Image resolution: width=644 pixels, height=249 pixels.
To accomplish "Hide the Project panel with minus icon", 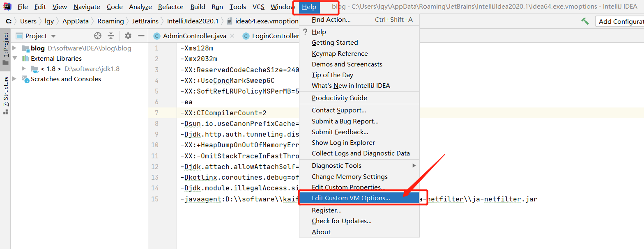I will pyautogui.click(x=141, y=36).
